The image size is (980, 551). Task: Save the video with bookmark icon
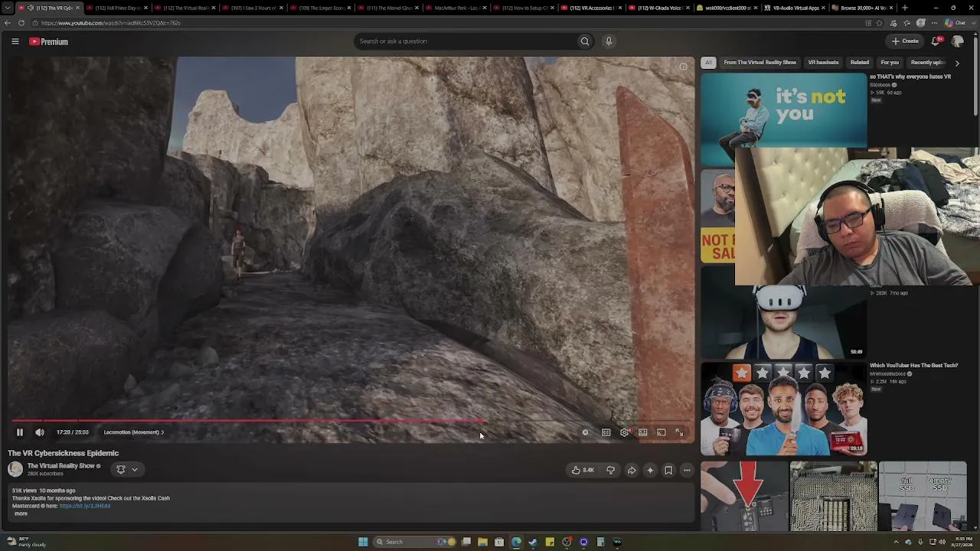click(668, 470)
